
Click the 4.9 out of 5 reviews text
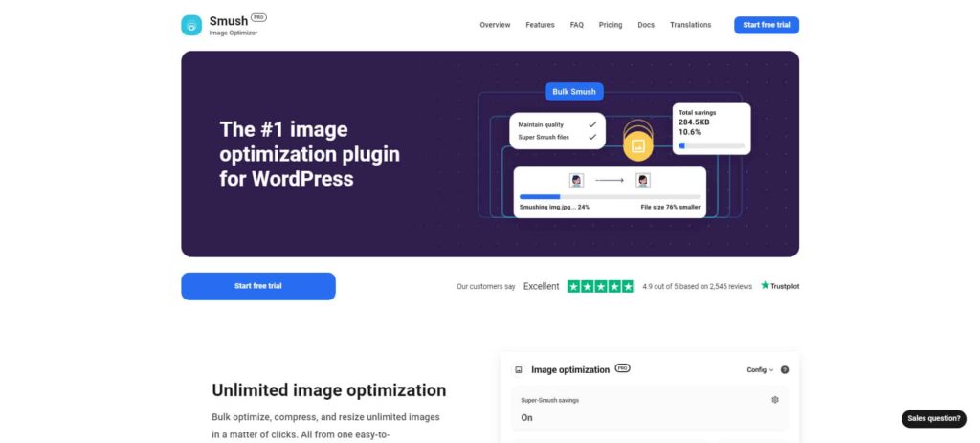point(697,286)
